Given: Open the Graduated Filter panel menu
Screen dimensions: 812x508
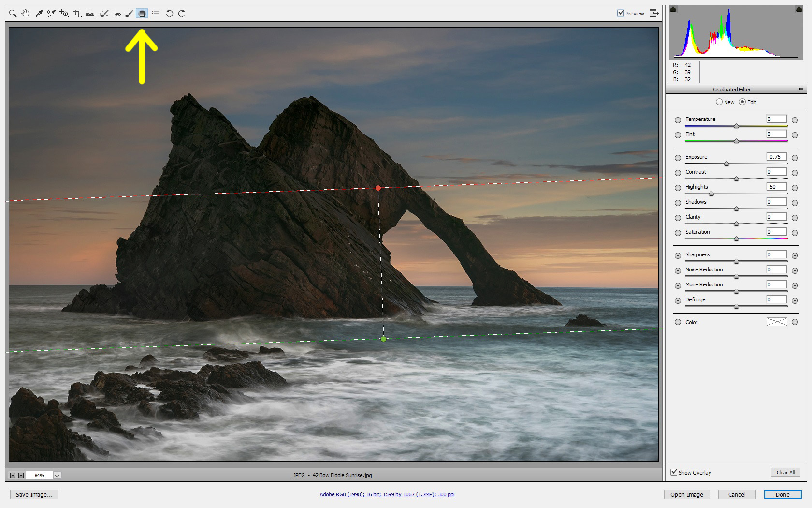Looking at the screenshot, I should (802, 90).
